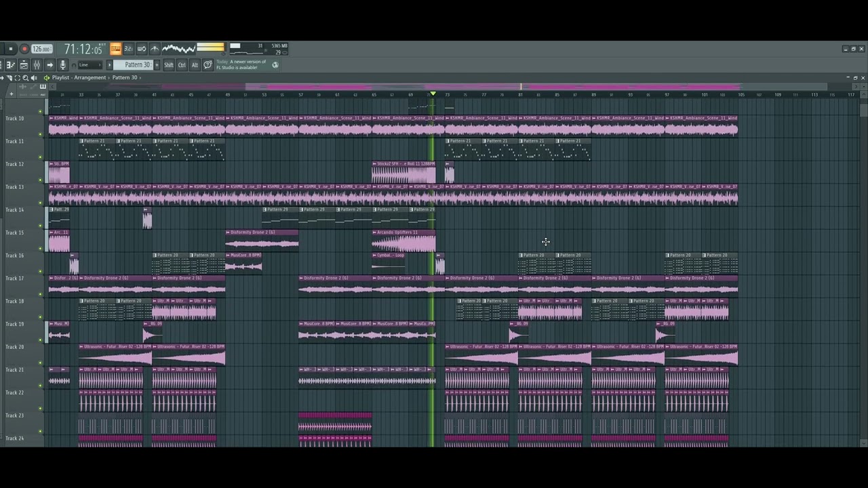Click the picker NOTE mode icon
The height and width of the screenshot is (488, 868).
[23, 87]
